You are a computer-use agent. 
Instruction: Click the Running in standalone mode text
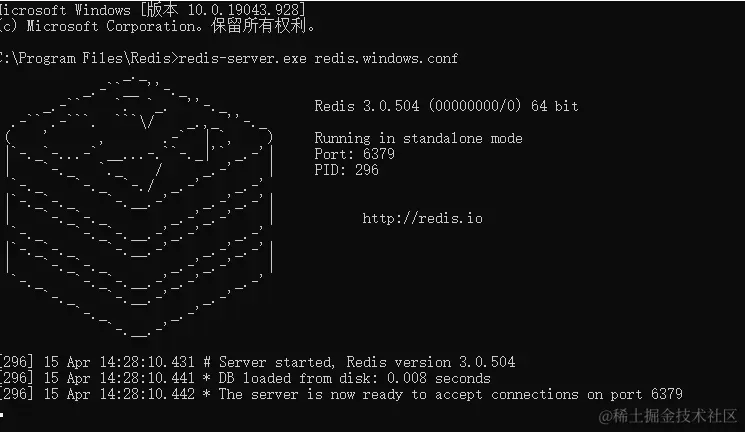(418, 138)
